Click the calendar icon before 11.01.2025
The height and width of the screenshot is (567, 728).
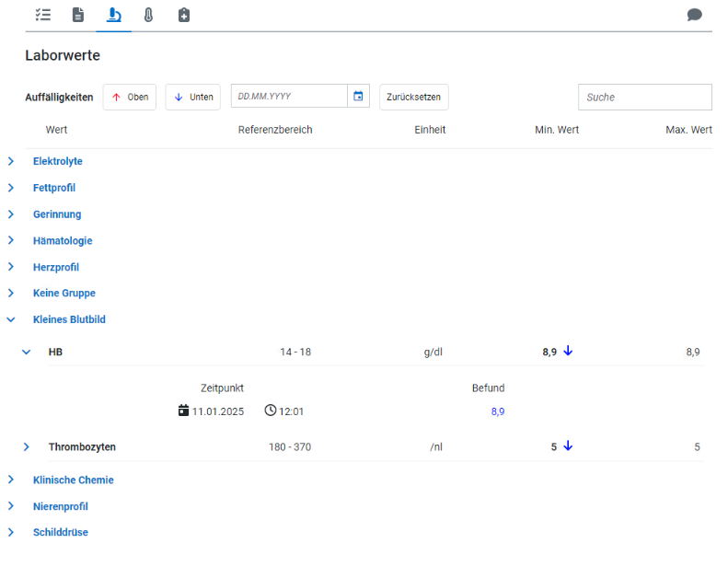tap(183, 411)
